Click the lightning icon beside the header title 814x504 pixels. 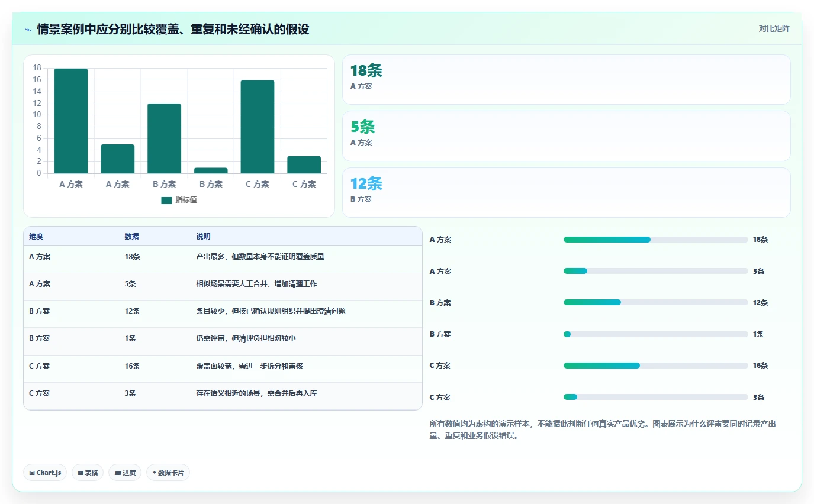coord(28,30)
